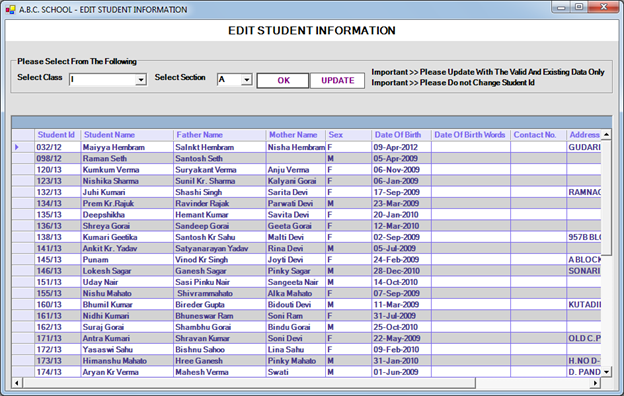
Task: Click Student Id 173/13
Action: pos(57,361)
